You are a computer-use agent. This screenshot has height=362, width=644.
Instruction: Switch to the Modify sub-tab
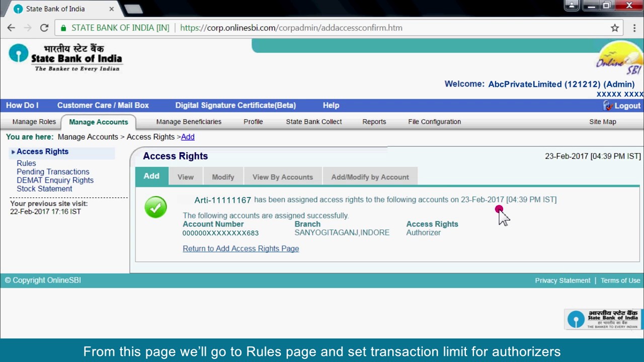coord(223,177)
